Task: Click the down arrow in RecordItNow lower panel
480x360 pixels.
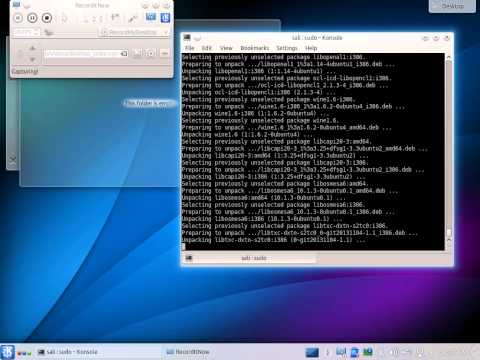Action: coord(32,59)
